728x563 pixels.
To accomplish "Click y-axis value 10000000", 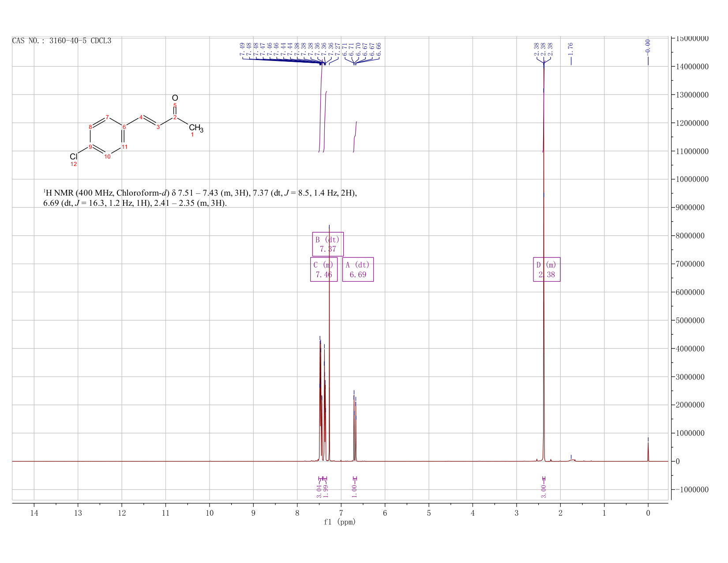I will tap(692, 179).
